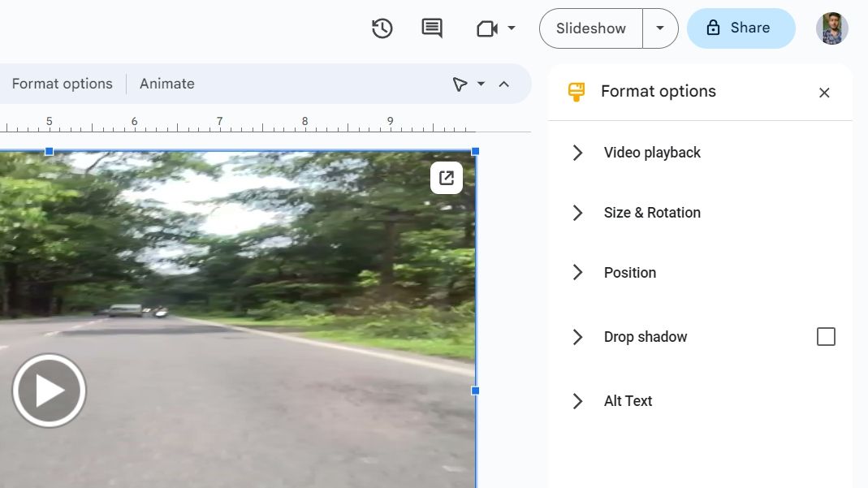Image resolution: width=868 pixels, height=488 pixels.
Task: Open the Animate menu item
Action: point(166,83)
